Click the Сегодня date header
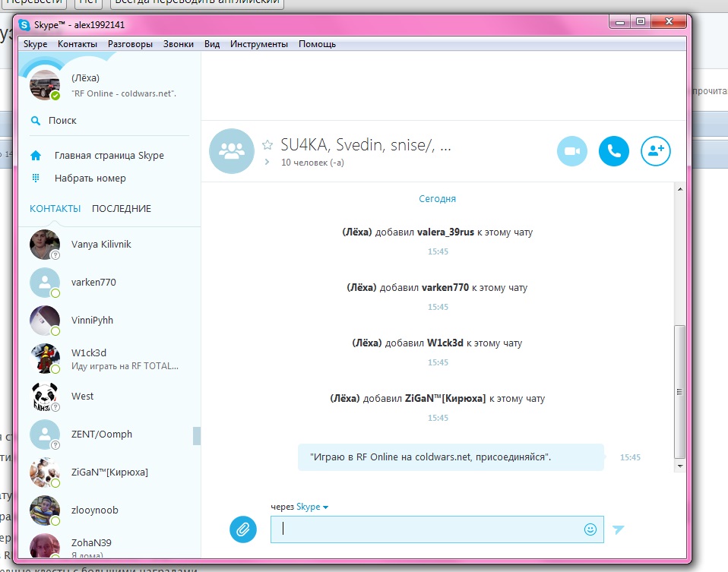Viewport: 728px width, 572px height. 438,199
